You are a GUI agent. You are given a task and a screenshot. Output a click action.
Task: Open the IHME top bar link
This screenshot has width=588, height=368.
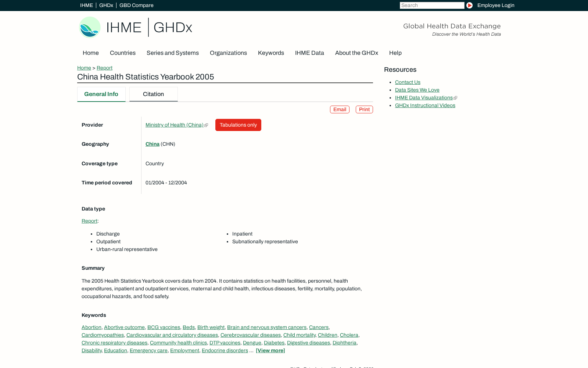[x=86, y=5]
